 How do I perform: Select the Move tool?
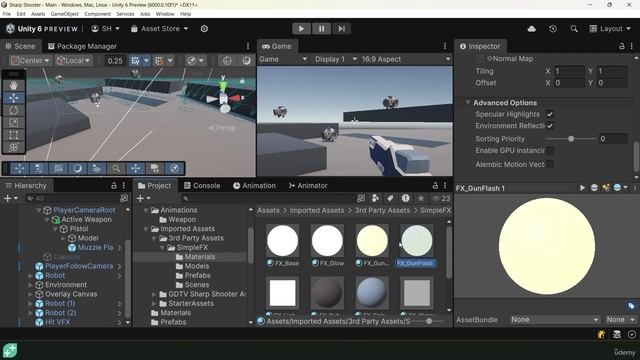click(x=13, y=98)
